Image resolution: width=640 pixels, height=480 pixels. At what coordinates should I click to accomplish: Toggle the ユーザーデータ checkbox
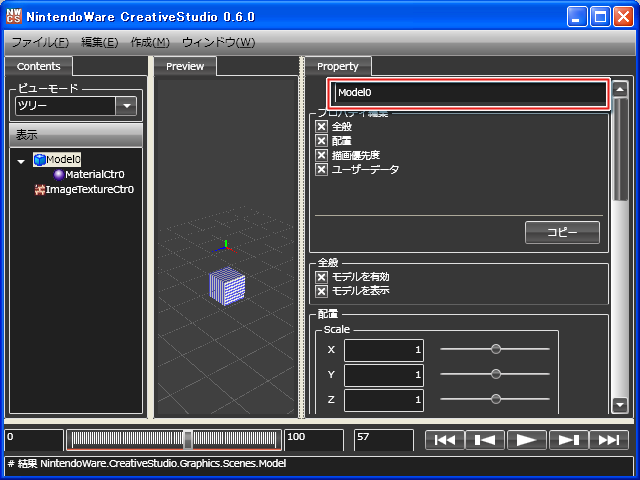tap(322, 169)
